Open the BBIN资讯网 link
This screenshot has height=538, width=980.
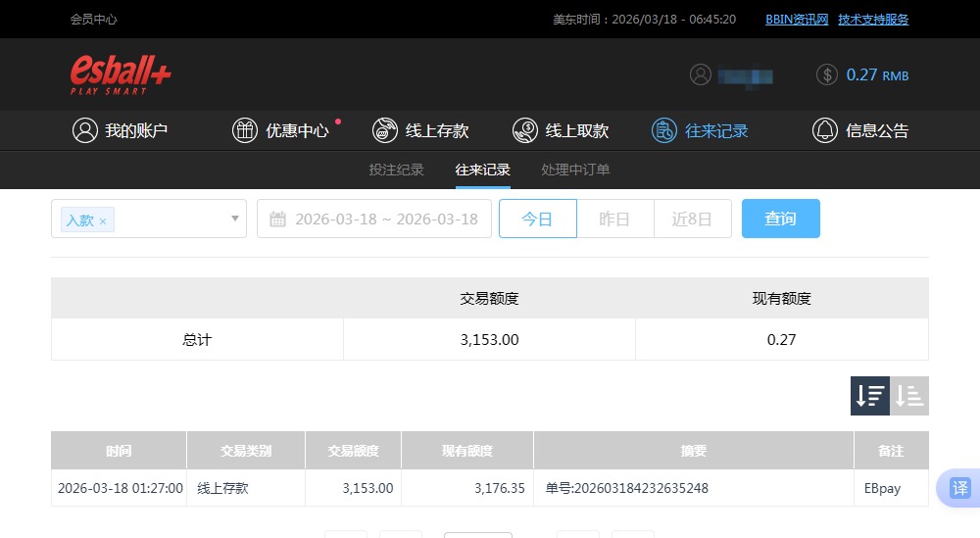coord(797,20)
